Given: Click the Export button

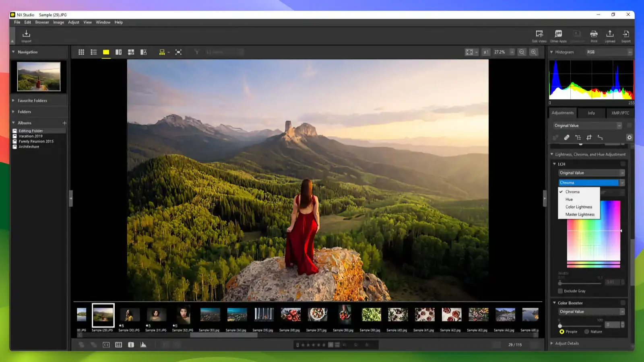Looking at the screenshot, I should coord(626,36).
